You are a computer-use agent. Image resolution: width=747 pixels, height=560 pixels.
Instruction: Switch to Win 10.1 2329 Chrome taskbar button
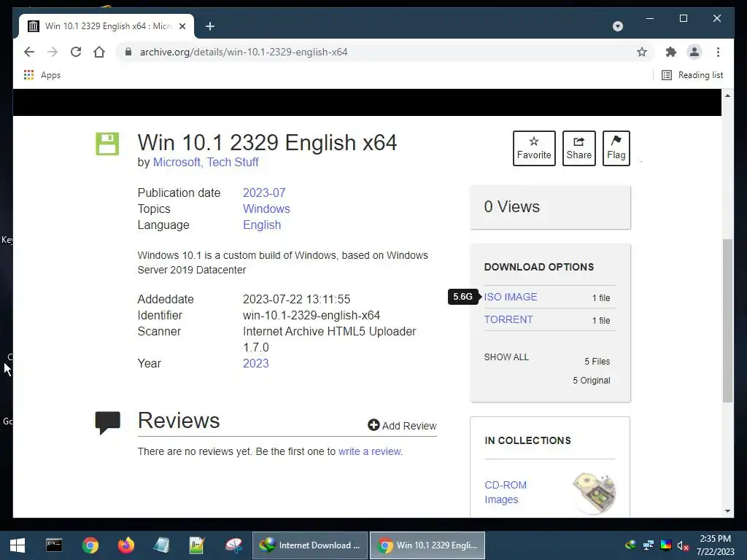click(427, 545)
